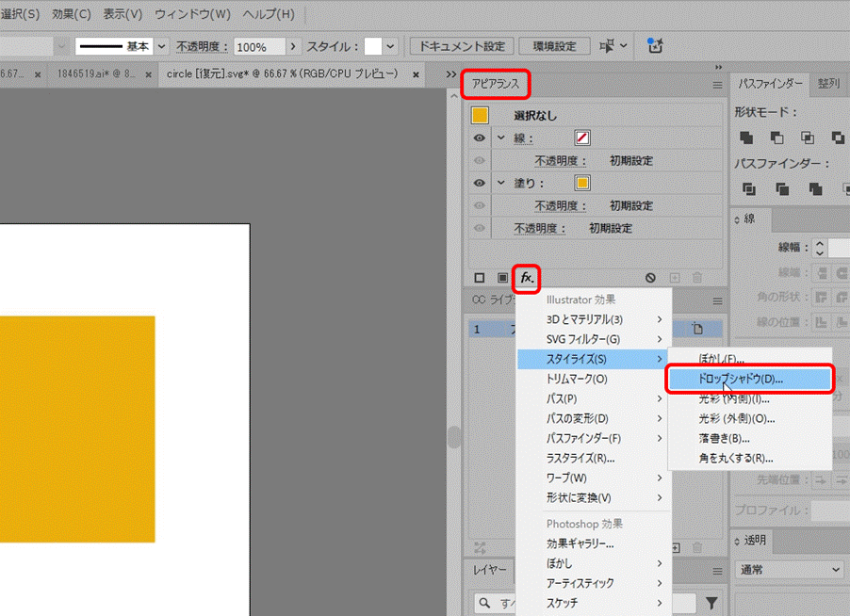Image resolution: width=850 pixels, height=616 pixels.
Task: Click the 環境設定 button
Action: click(554, 44)
